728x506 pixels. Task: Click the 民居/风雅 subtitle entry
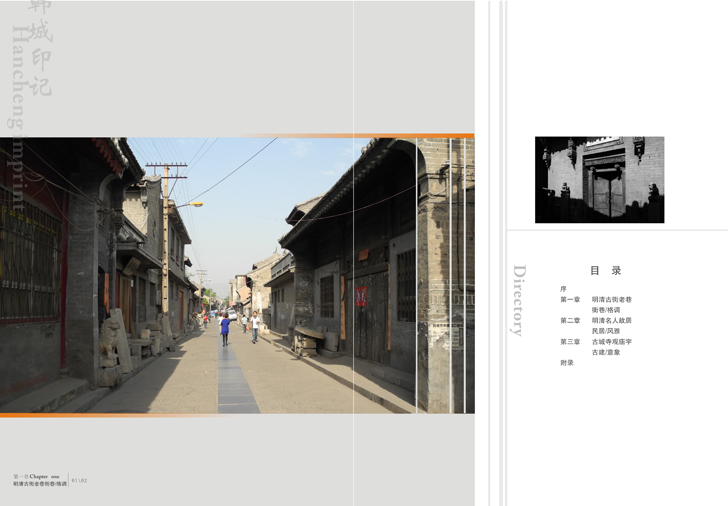pyautogui.click(x=606, y=331)
